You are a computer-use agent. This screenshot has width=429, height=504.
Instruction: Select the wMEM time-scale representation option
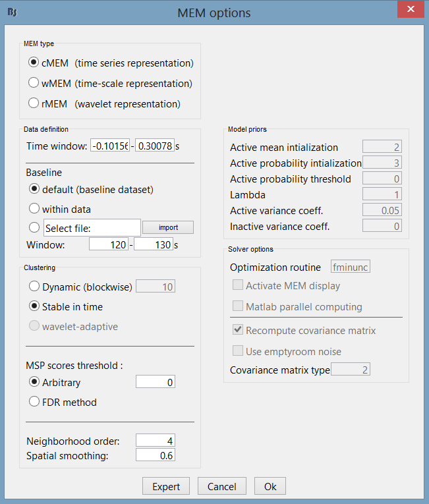(x=34, y=84)
